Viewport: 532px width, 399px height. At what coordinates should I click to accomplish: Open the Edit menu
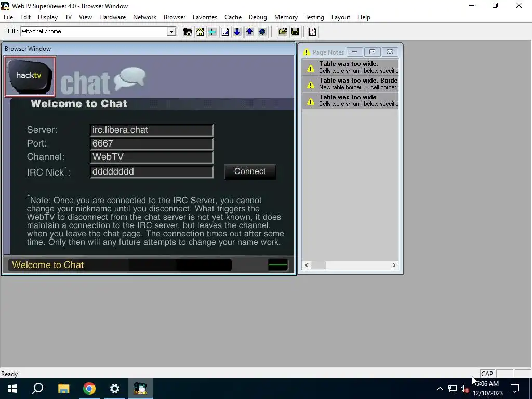pos(25,17)
